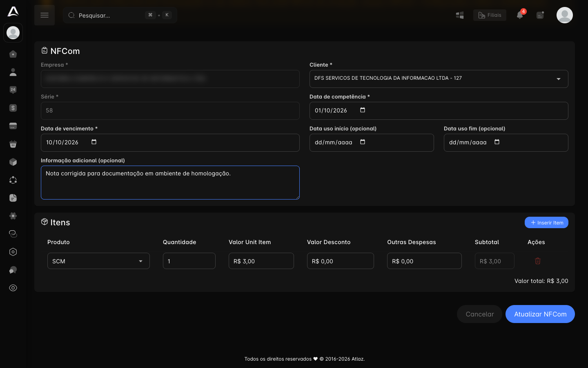Open the sidebar home icon
This screenshot has width=588, height=368.
[13, 54]
